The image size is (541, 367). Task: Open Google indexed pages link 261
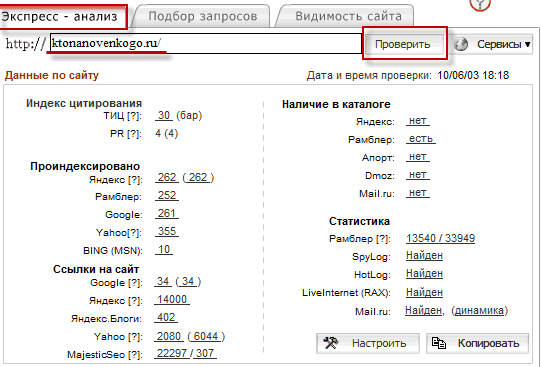pyautogui.click(x=167, y=213)
